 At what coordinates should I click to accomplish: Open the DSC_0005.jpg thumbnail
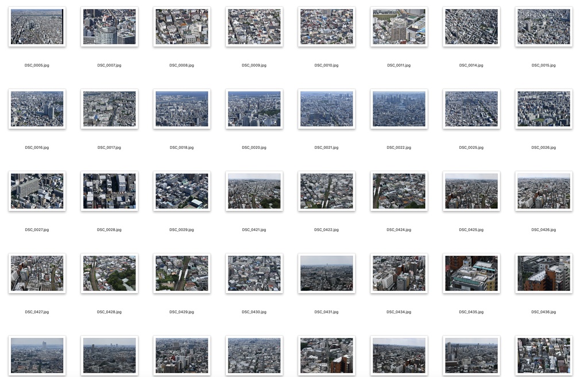[37, 26]
